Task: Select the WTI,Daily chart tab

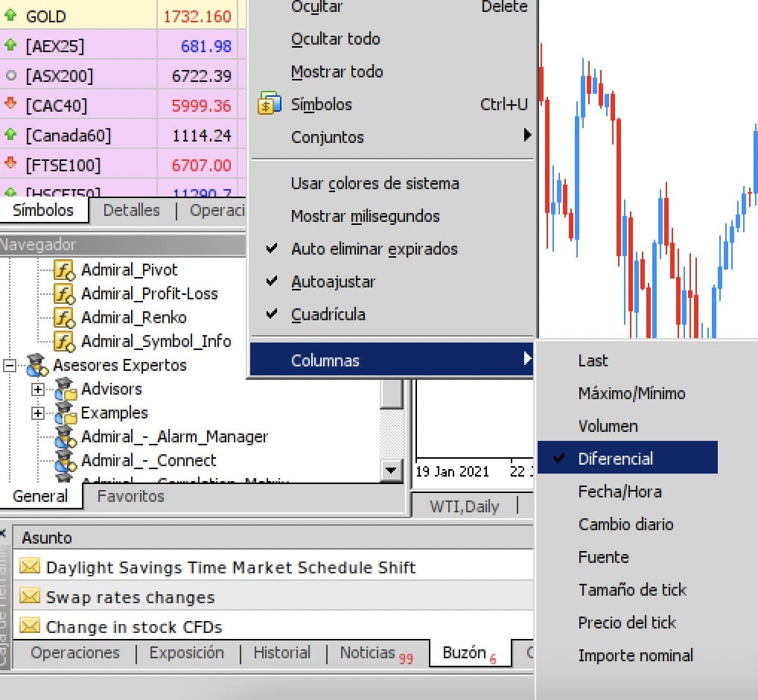Action: tap(464, 506)
